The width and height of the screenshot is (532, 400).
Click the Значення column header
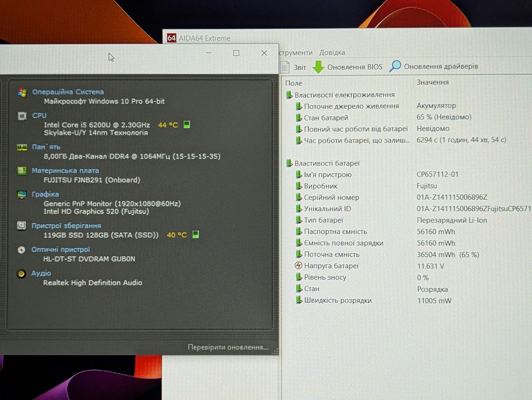click(433, 82)
